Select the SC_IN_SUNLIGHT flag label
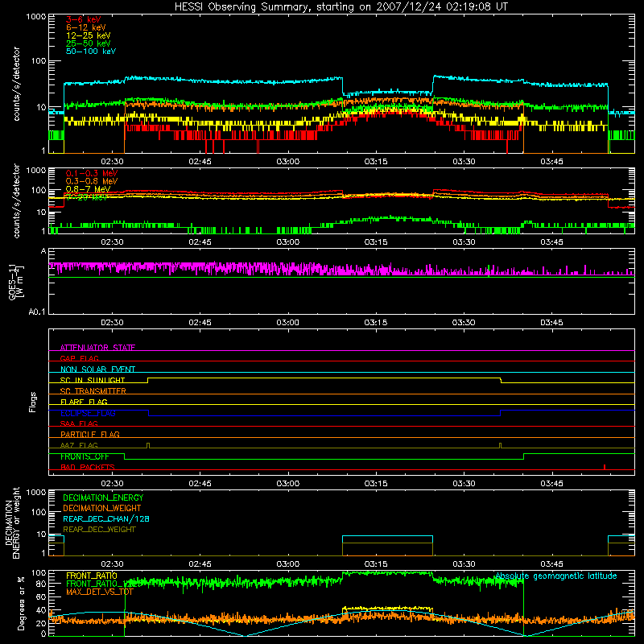This screenshot has width=644, height=644. (x=93, y=380)
